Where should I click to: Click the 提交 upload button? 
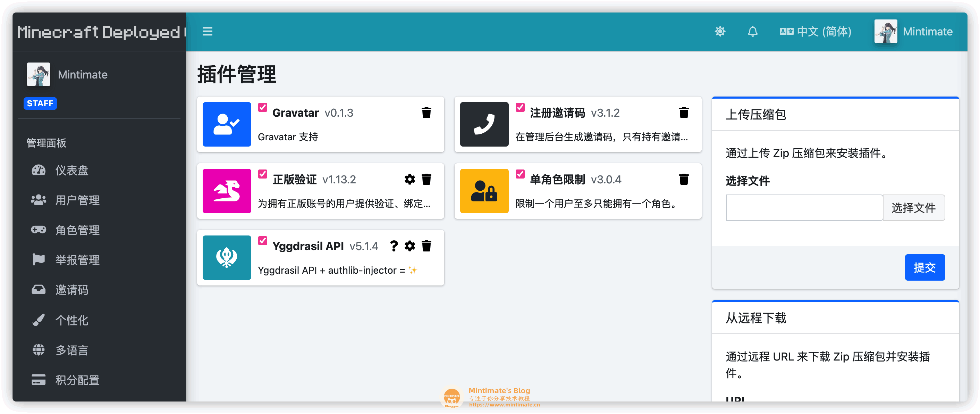[x=924, y=267]
